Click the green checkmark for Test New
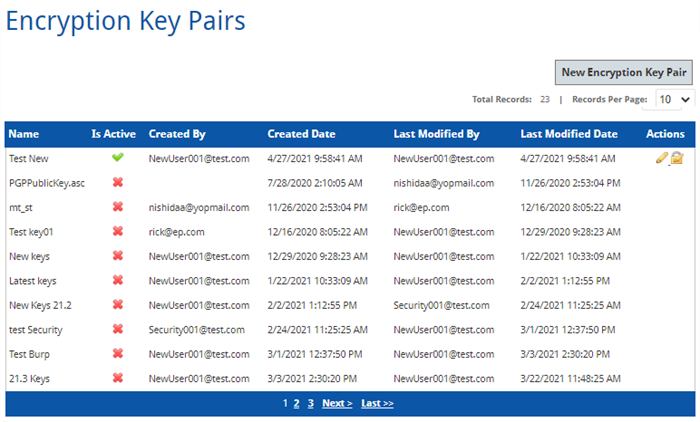 point(118,158)
